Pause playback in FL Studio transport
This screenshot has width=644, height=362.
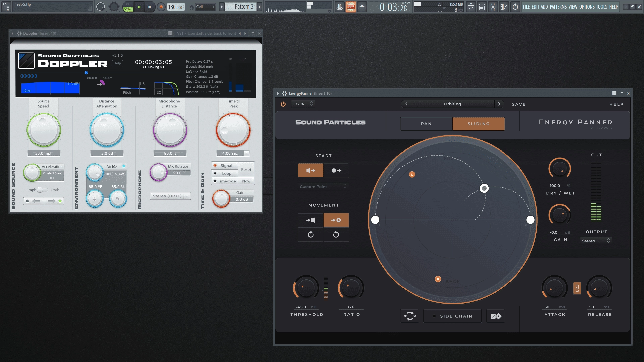pos(139,7)
